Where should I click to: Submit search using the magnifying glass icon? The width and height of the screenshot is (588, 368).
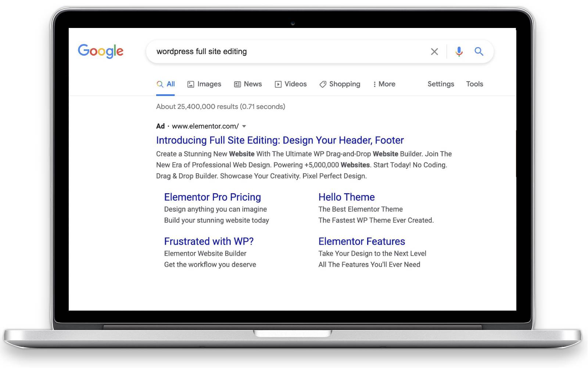pos(478,52)
